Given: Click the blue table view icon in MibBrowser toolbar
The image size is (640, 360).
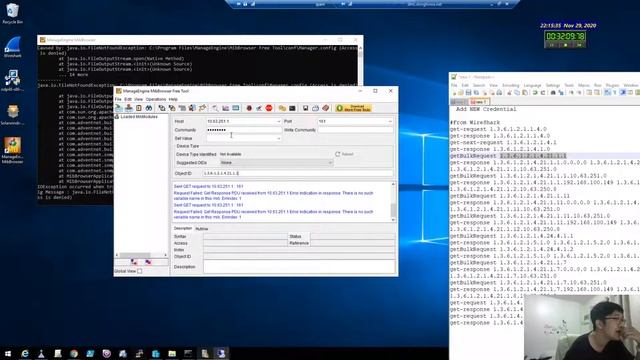Looking at the screenshot, I should [x=236, y=108].
